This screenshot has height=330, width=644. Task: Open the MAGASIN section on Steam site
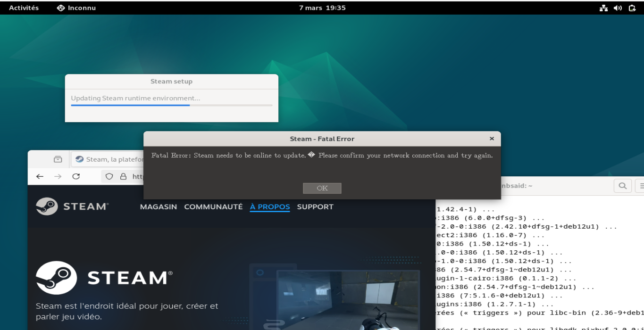(x=159, y=206)
